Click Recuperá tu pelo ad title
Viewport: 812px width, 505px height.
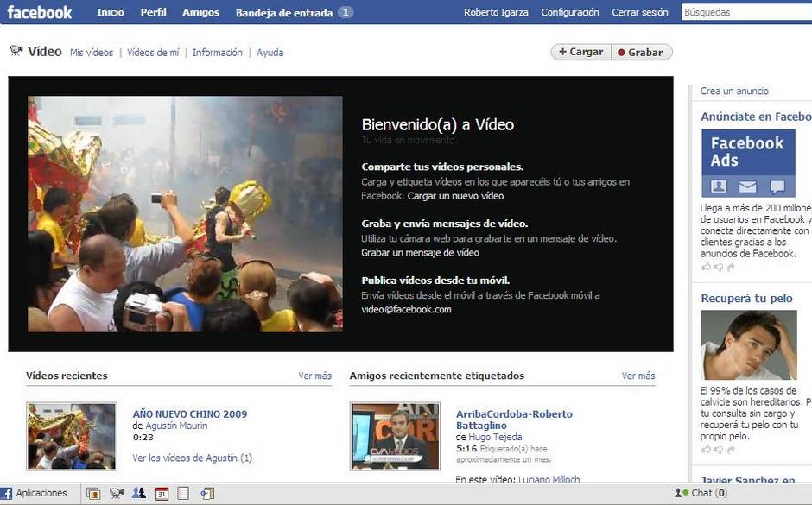pos(746,299)
